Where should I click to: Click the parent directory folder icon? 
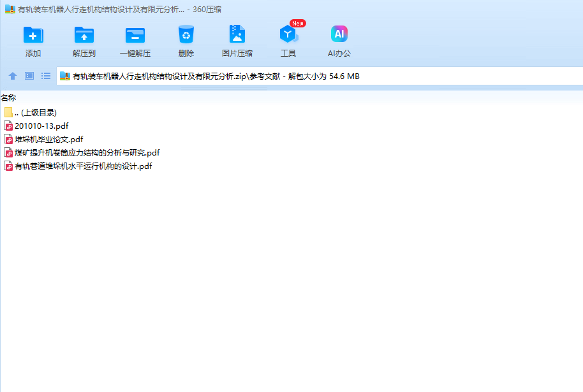(8, 113)
